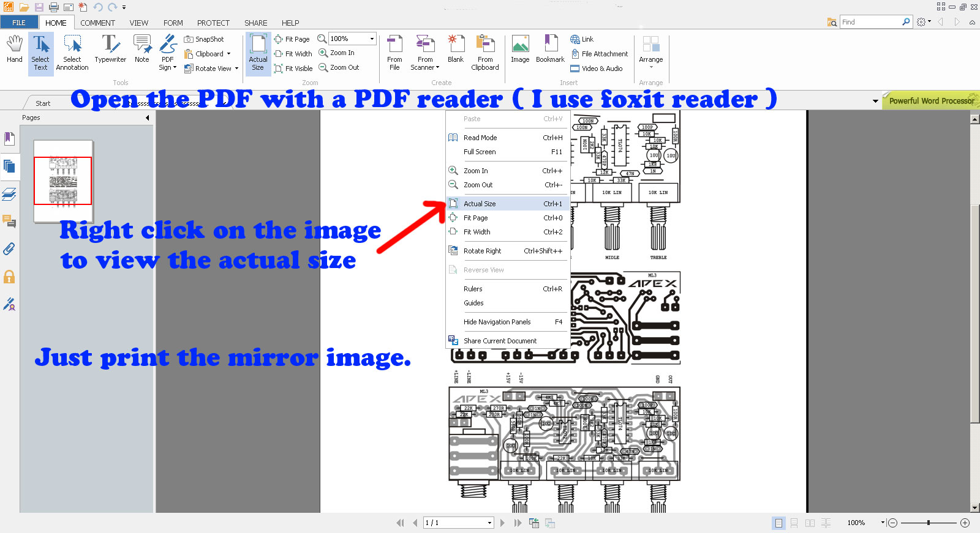Screen dimensions: 980x533
Task: Pick the Typewriter tool
Action: (x=110, y=49)
